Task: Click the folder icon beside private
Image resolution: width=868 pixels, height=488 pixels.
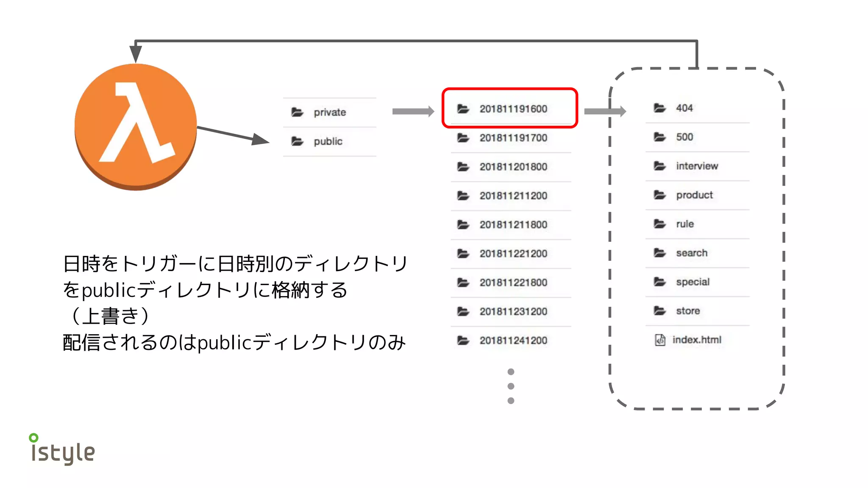Action: coord(297,112)
